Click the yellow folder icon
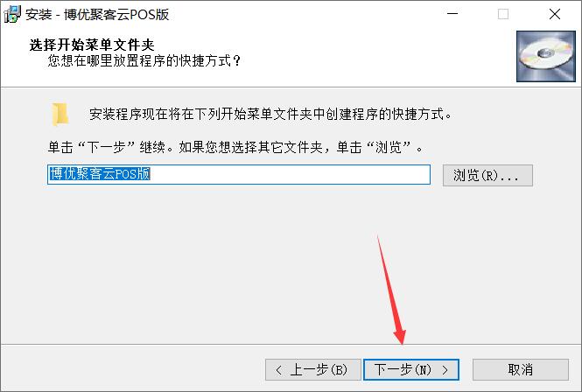 (60, 114)
